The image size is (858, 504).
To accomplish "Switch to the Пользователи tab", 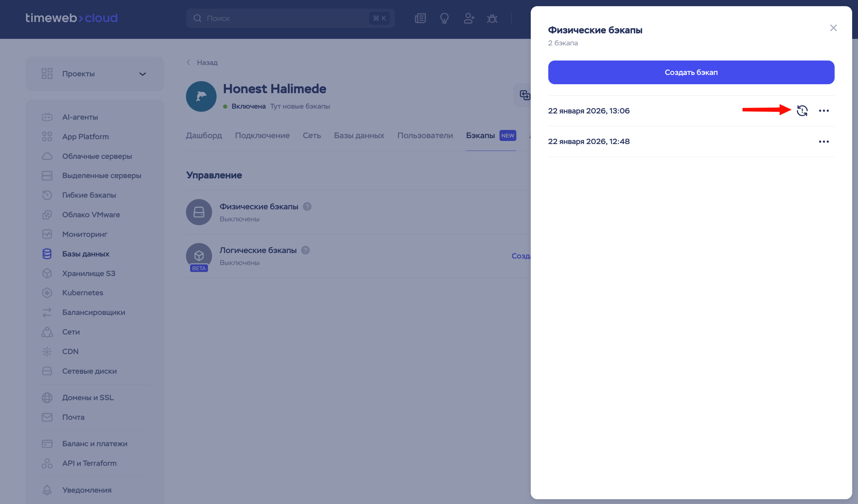I will [x=425, y=135].
